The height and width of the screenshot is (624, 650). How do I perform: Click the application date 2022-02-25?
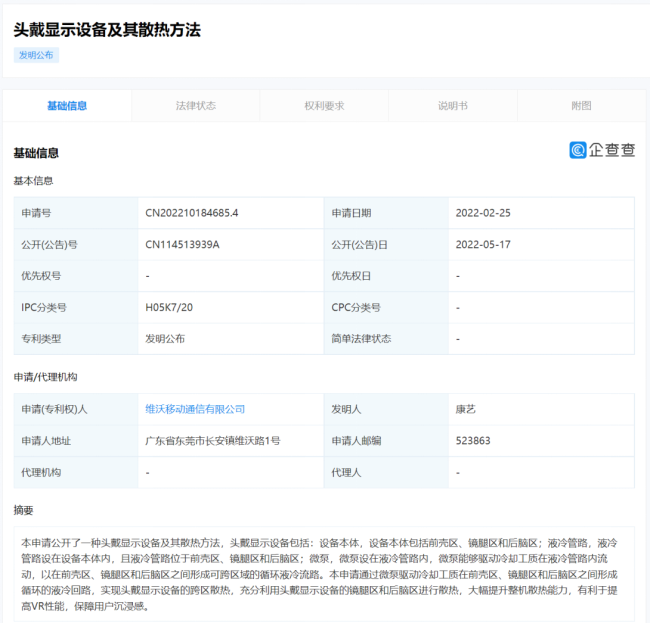pos(483,213)
